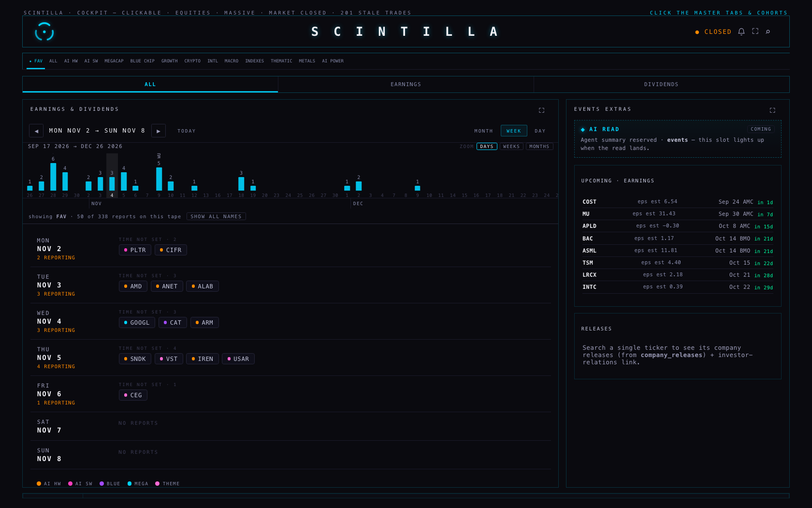Select the MONTH calendar view
This screenshot has width=812, height=508.
point(483,131)
